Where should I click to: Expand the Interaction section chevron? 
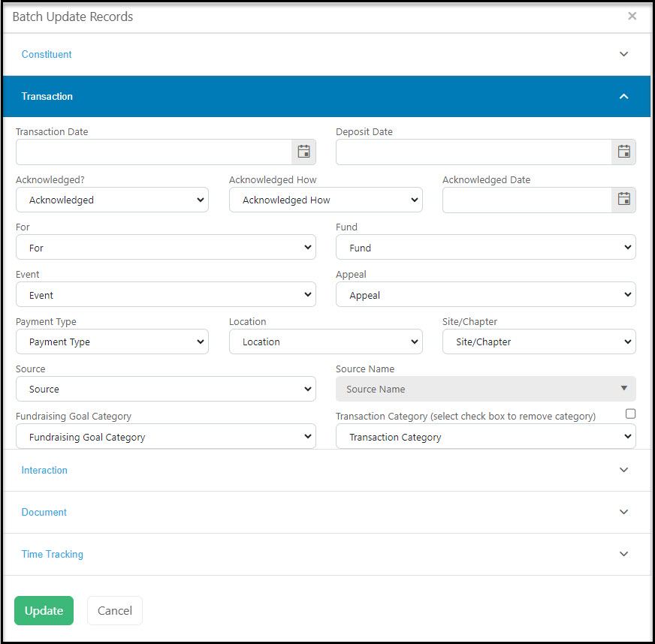(623, 470)
